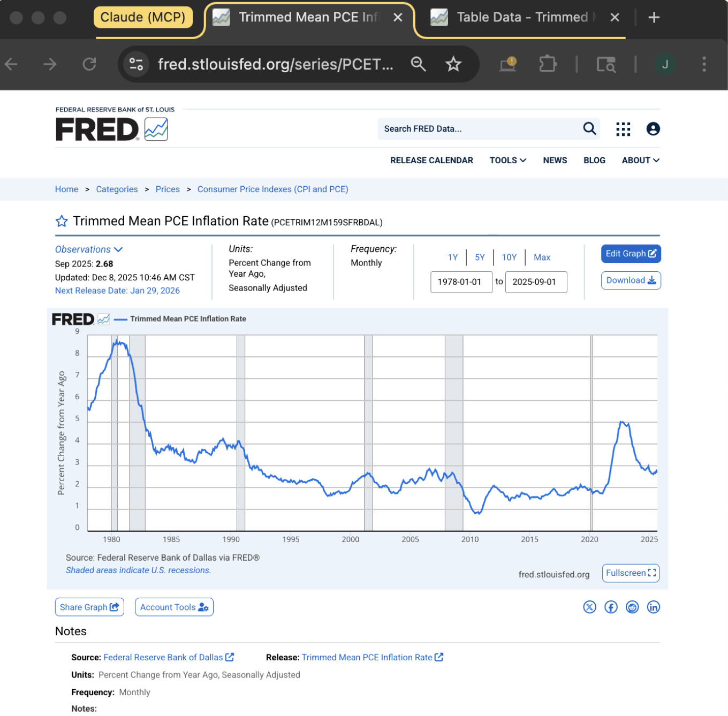This screenshot has width=728, height=716.
Task: Click the Download button
Action: [x=631, y=280]
